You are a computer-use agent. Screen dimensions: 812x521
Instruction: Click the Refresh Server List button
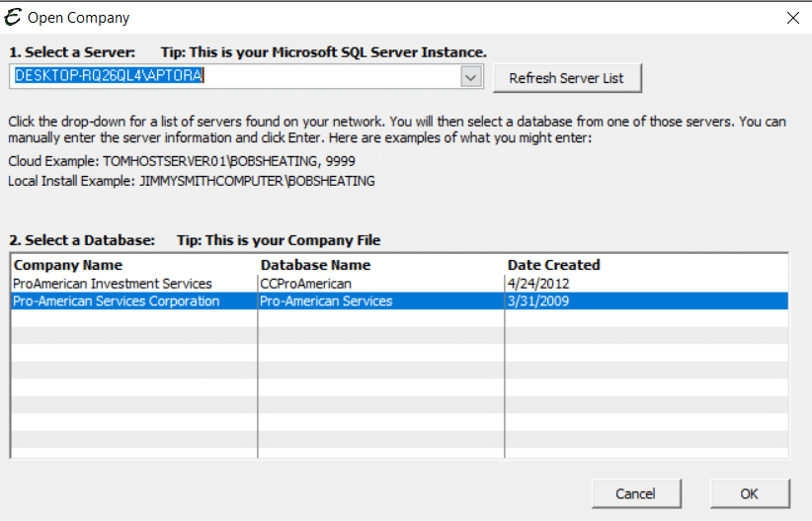pyautogui.click(x=567, y=78)
